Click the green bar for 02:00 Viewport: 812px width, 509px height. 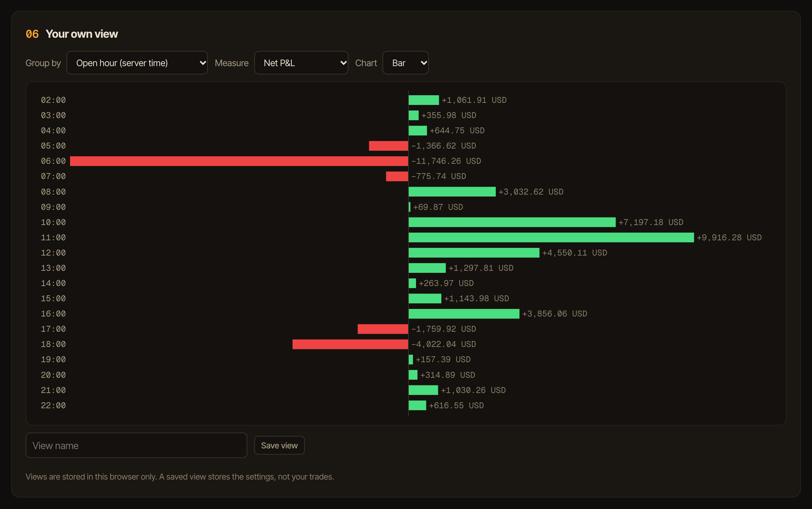tap(424, 100)
